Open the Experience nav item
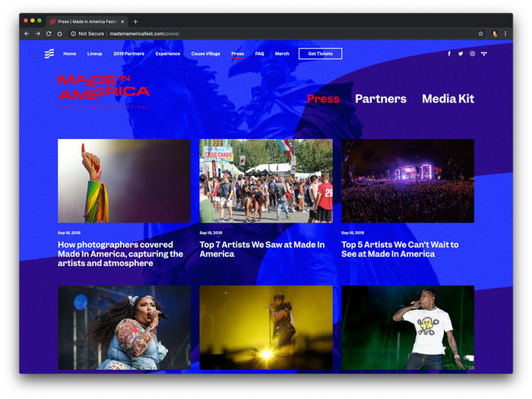Viewport: 532px width, 399px height. tap(168, 54)
